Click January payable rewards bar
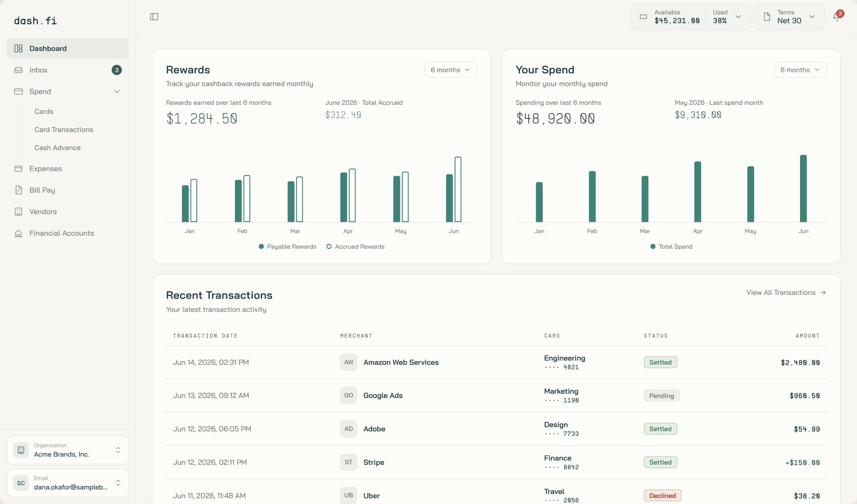Screen dimensions: 857x504 [x=185, y=204]
